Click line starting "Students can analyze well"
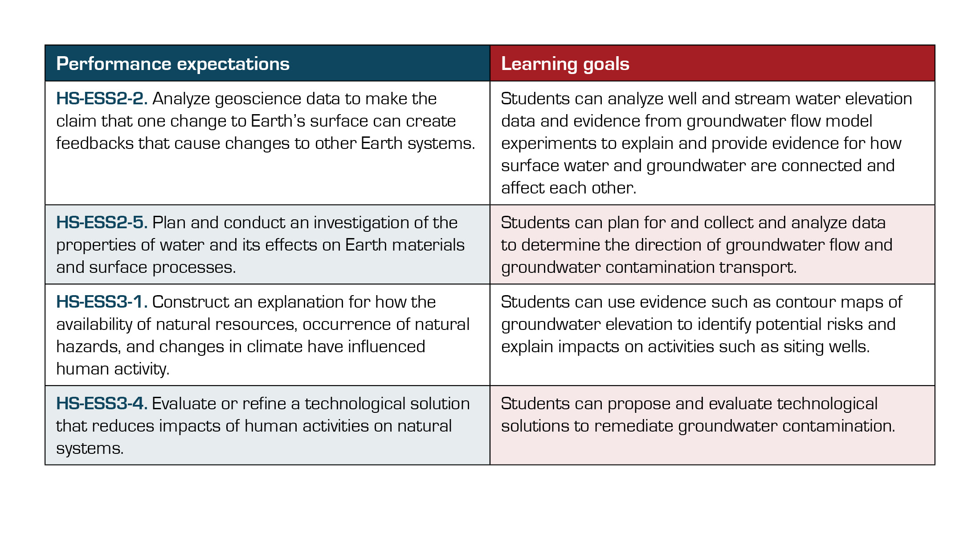Viewport: 980px width, 535px height. pos(706,99)
